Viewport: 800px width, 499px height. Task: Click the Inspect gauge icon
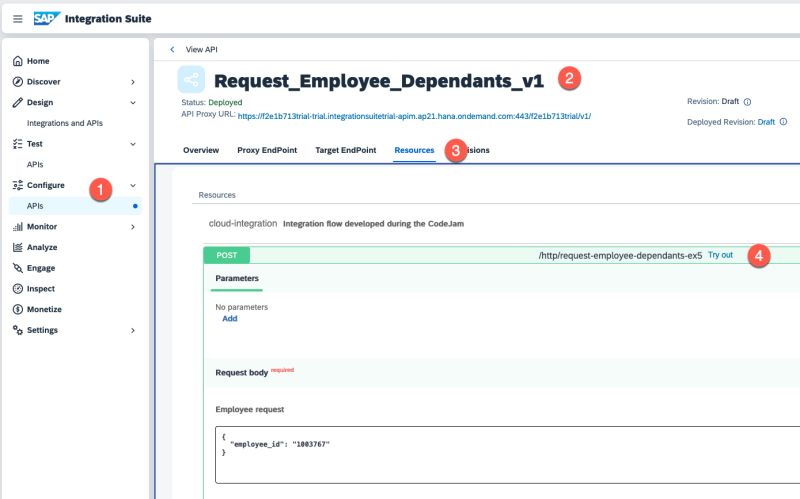pyautogui.click(x=17, y=289)
